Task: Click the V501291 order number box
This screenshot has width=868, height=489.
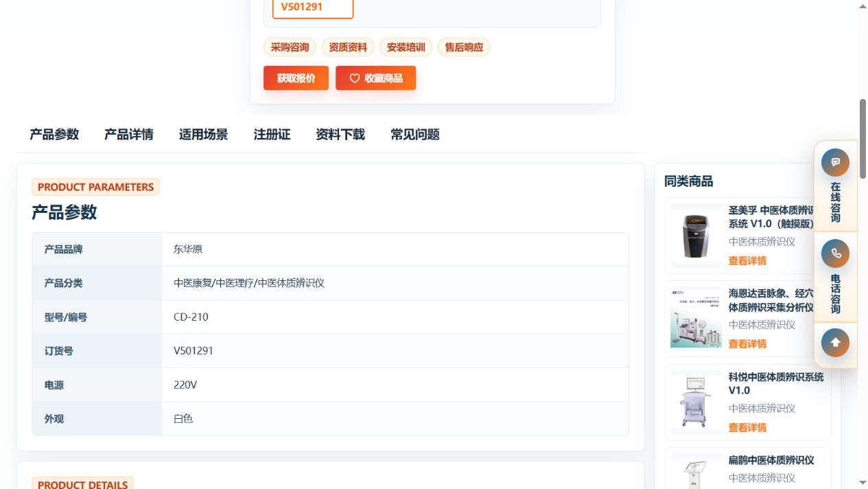Action: (313, 8)
